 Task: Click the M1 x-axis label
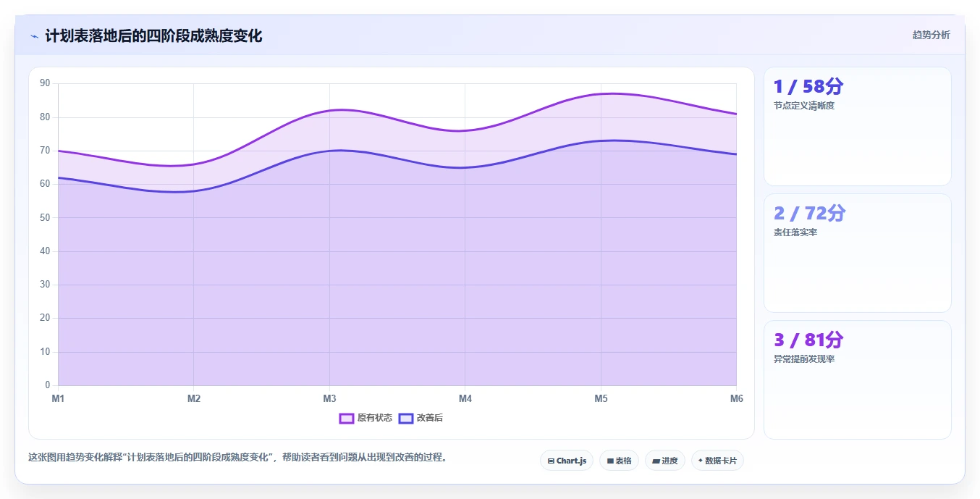pyautogui.click(x=58, y=398)
